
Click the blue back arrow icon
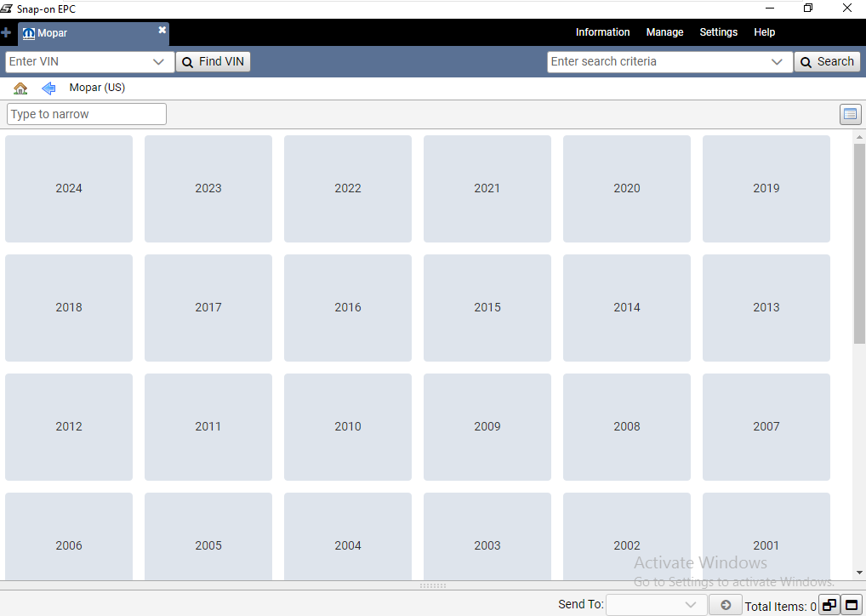48,88
